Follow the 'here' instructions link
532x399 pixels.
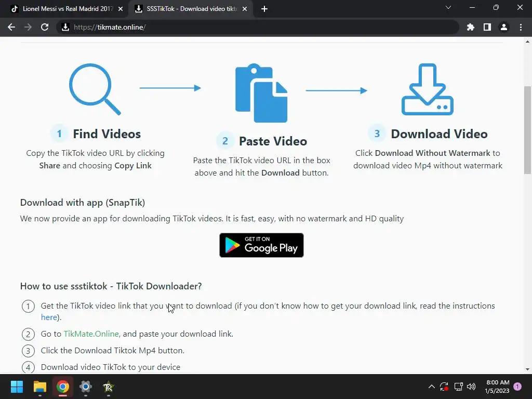tap(49, 317)
